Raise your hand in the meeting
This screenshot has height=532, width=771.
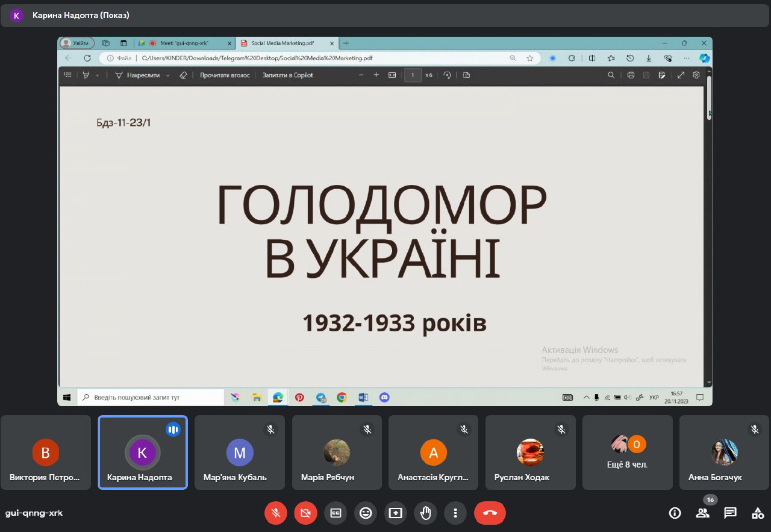[x=425, y=513]
